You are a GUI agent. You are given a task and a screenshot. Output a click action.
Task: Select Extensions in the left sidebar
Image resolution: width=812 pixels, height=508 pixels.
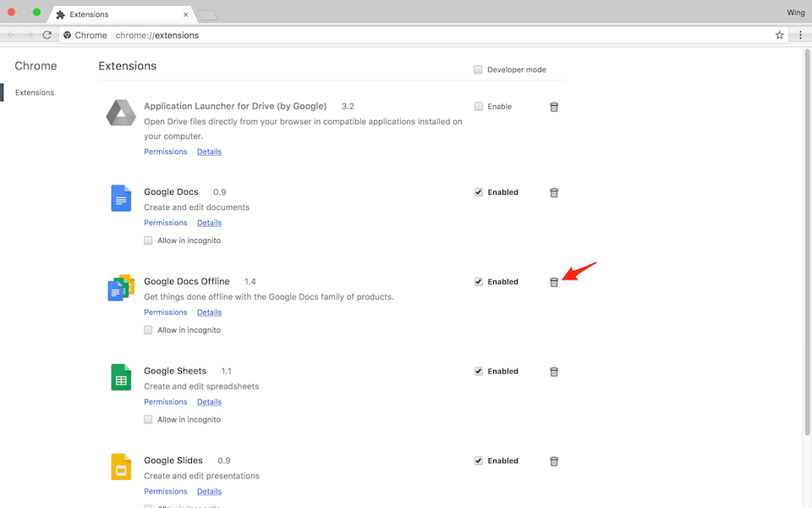click(34, 92)
